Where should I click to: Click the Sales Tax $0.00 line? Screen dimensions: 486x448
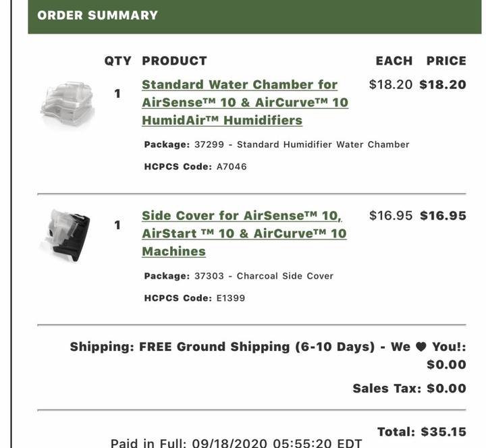tap(409, 389)
